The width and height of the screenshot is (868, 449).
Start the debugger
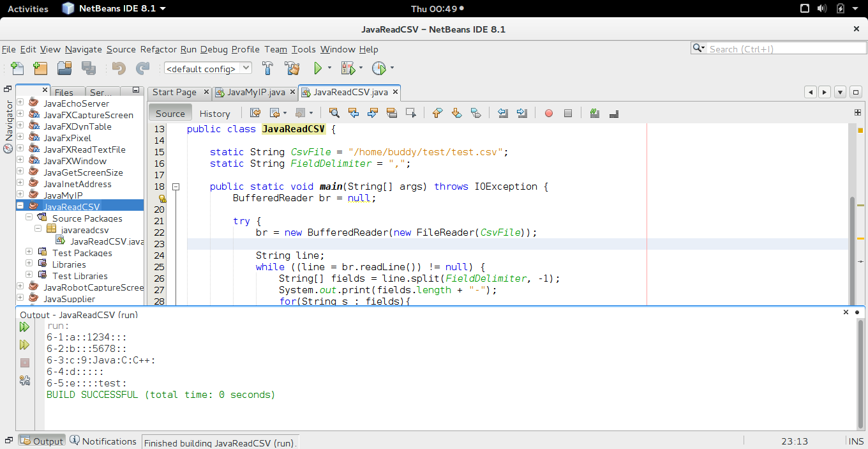tap(348, 68)
